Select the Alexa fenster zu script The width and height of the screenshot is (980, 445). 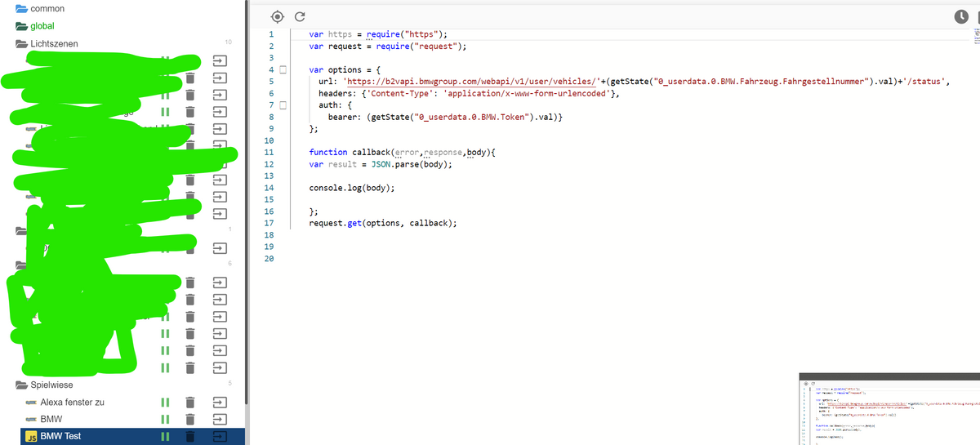pos(72,402)
